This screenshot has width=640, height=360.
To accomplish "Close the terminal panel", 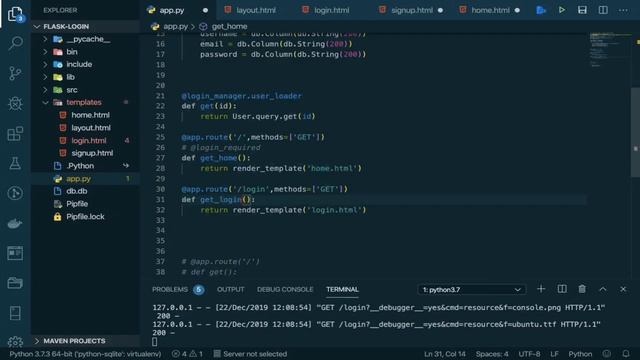I will (623, 289).
